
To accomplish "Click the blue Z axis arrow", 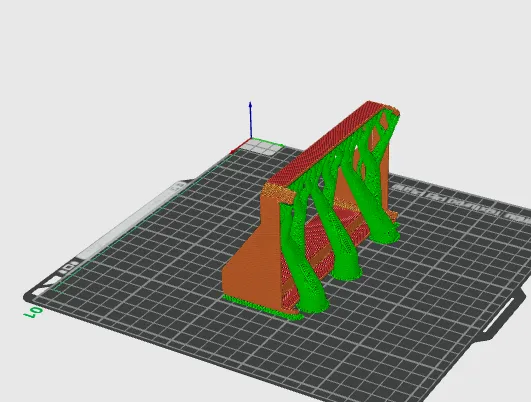I will (x=251, y=120).
